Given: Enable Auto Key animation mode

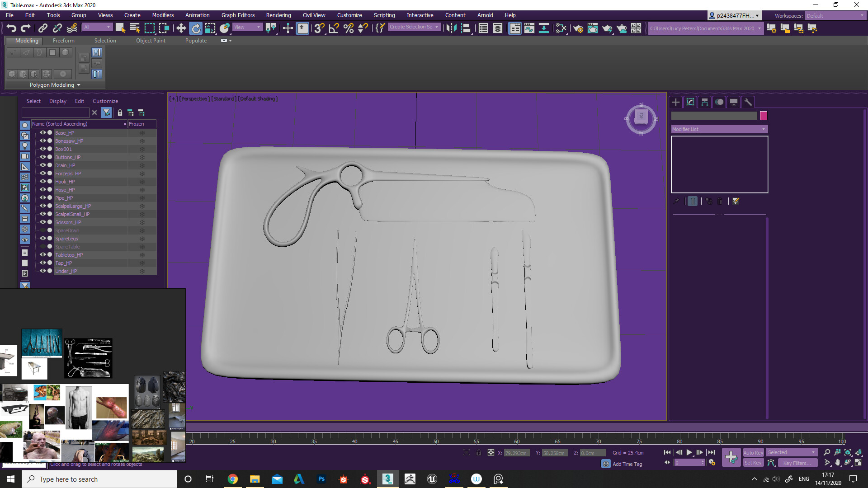Looking at the screenshot, I should [753, 452].
